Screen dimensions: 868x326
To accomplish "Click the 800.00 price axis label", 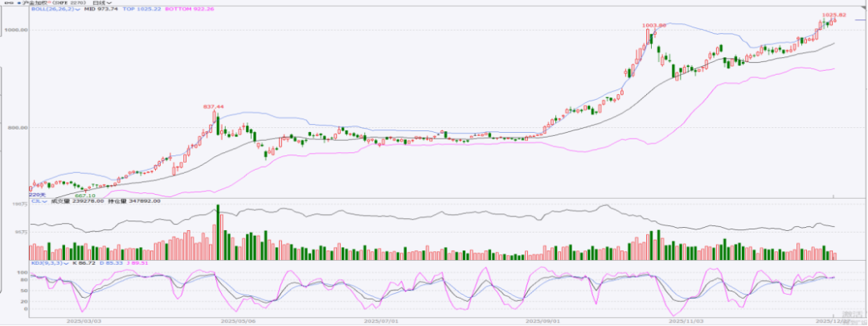I will click(17, 127).
